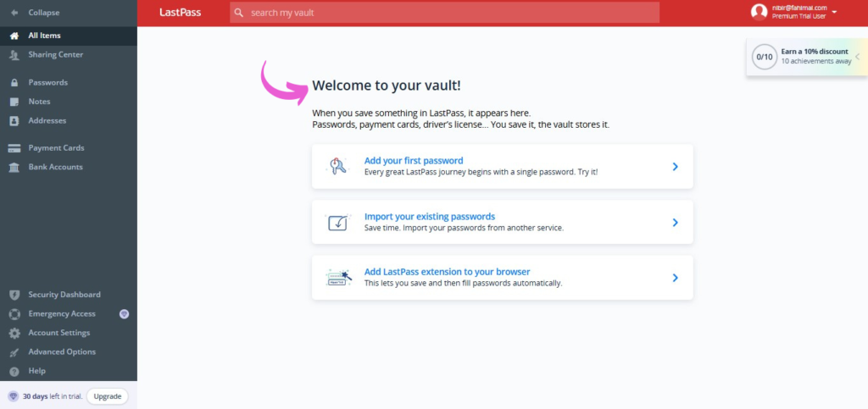The width and height of the screenshot is (868, 409).
Task: Click the Welcome to your vault heading
Action: coord(387,86)
